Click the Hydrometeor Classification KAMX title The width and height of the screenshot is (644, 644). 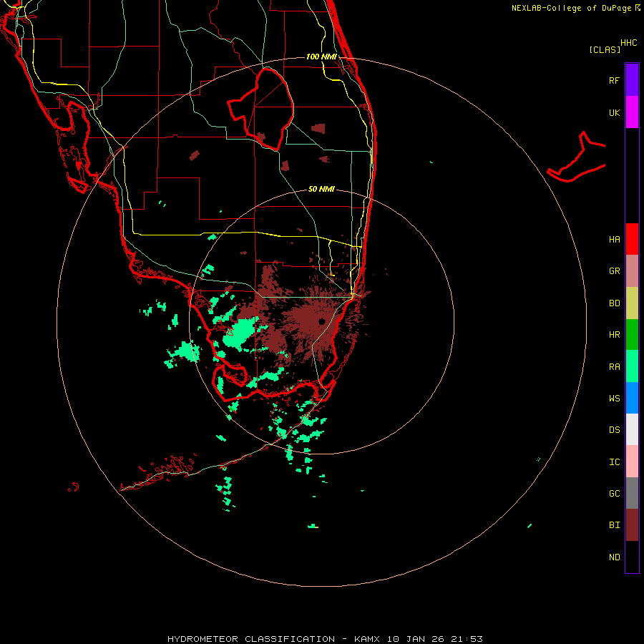click(325, 639)
